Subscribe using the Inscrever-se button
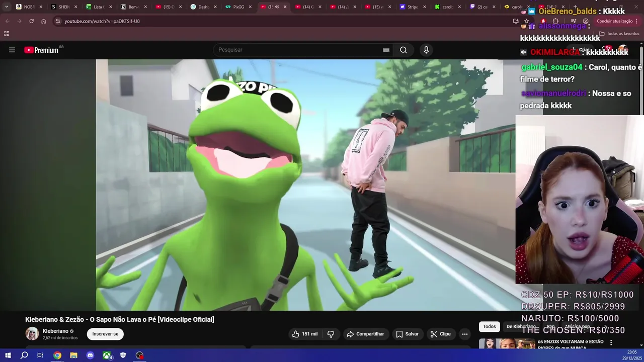 [105, 334]
